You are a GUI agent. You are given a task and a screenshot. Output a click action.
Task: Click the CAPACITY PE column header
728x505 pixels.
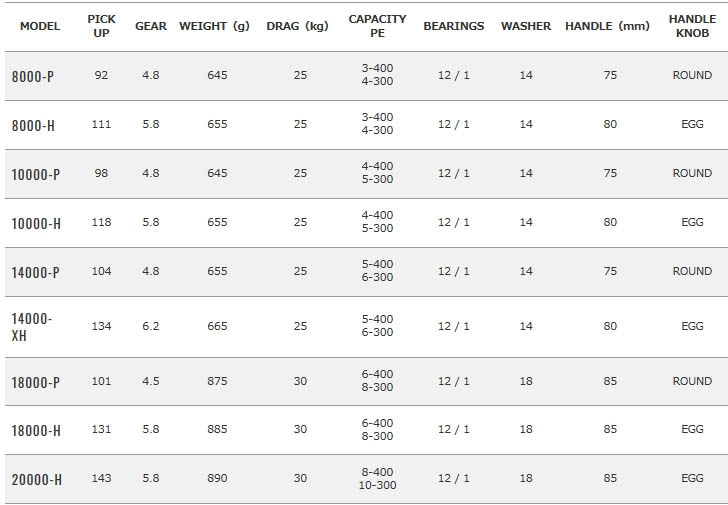point(377,26)
